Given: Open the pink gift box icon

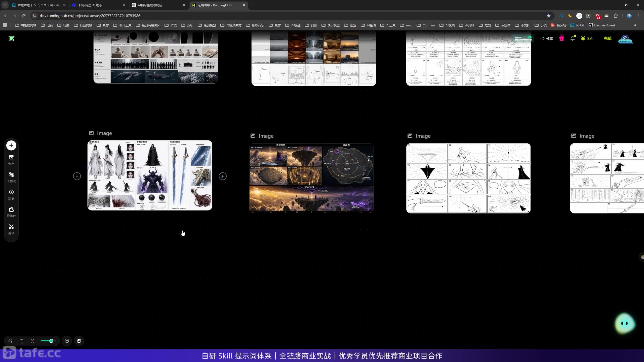Looking at the screenshot, I should (561, 38).
